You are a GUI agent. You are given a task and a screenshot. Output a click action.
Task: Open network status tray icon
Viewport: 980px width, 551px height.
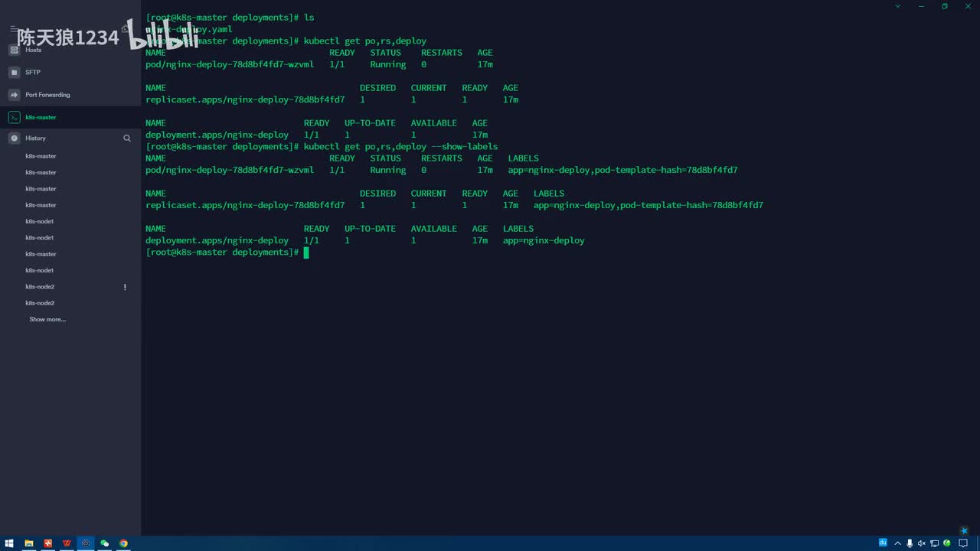[x=935, y=543]
